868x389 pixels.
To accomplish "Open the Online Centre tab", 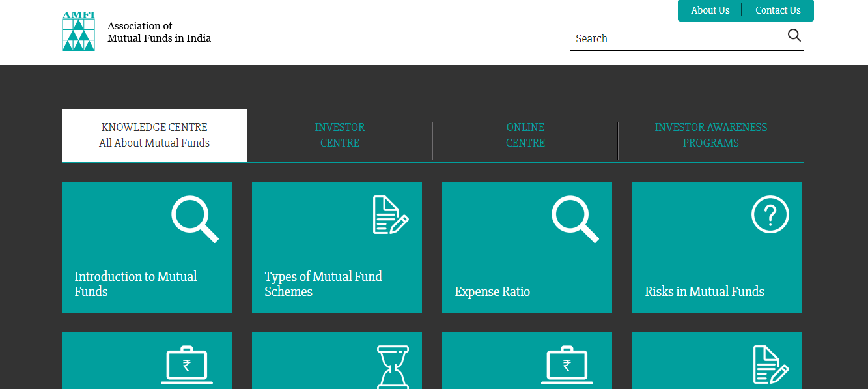I will 525,136.
